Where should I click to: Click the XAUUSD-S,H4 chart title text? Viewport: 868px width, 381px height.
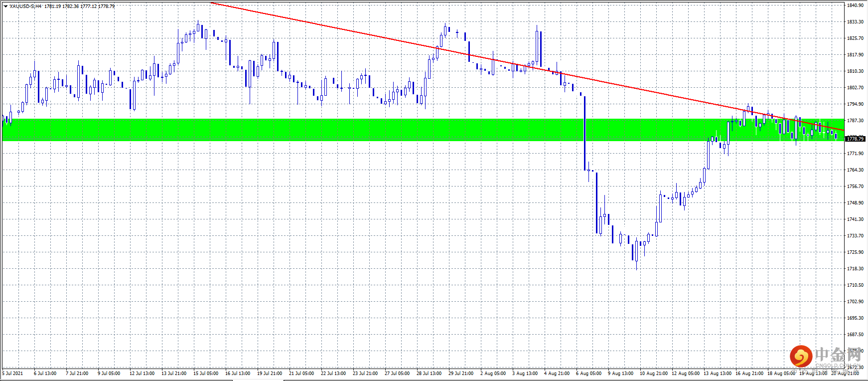25,6
